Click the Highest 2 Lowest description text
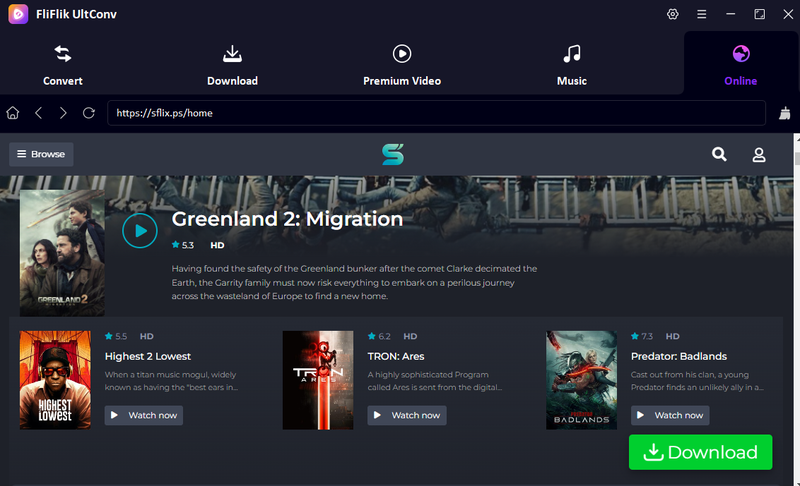This screenshot has height=486, width=800. tap(171, 381)
